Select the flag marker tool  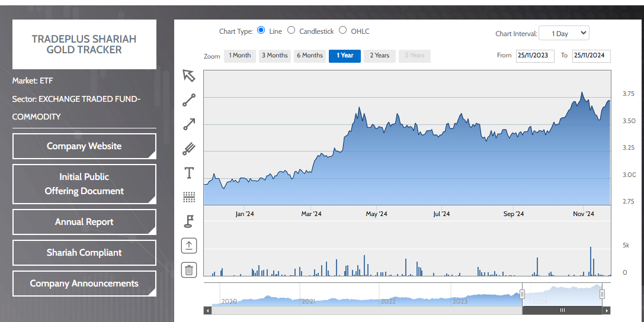tap(189, 221)
